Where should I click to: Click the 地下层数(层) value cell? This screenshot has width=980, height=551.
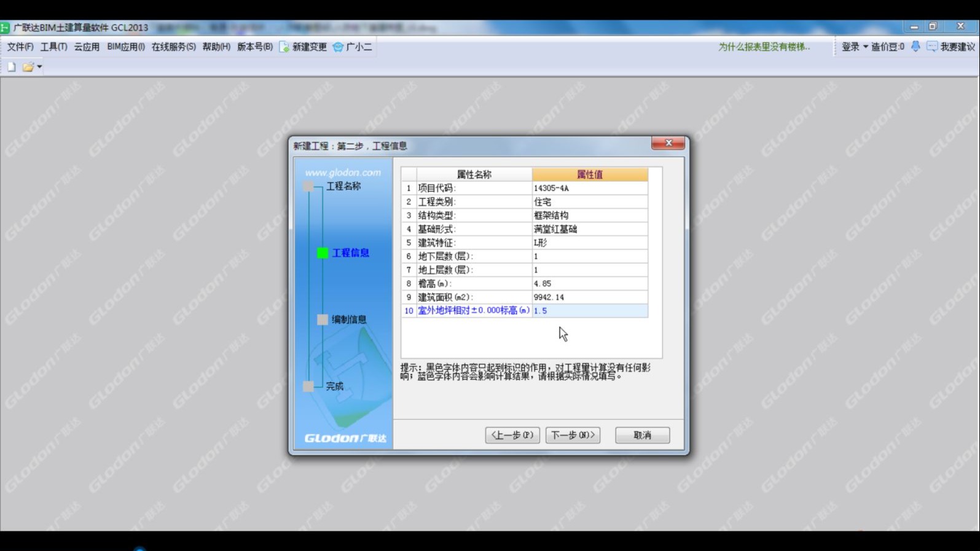point(590,256)
